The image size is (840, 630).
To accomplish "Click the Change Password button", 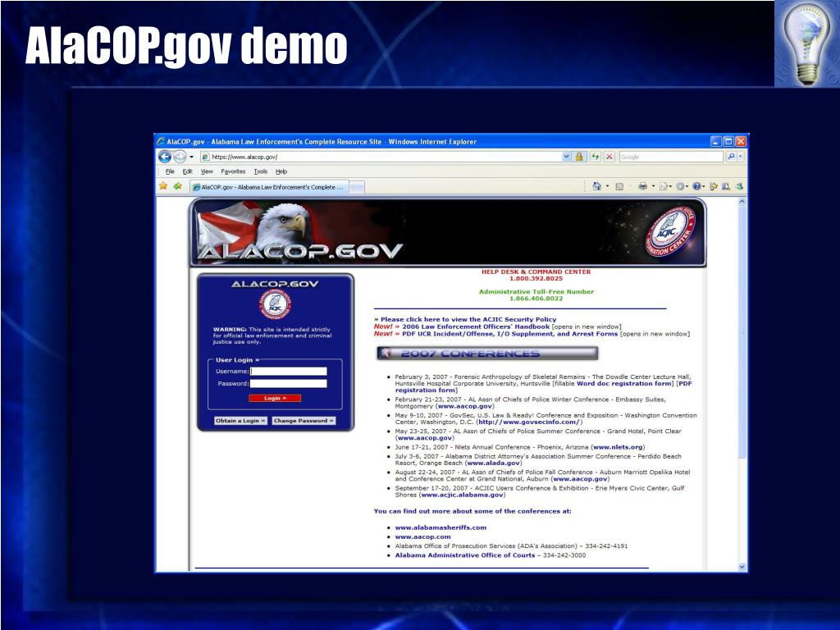I will click(304, 421).
